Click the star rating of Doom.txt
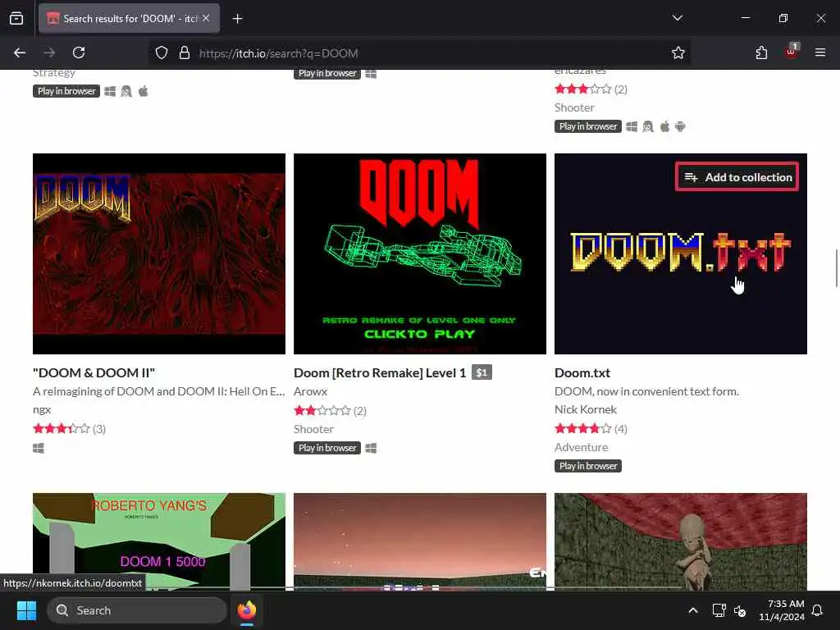Viewport: 840px width, 630px height. tap(583, 428)
